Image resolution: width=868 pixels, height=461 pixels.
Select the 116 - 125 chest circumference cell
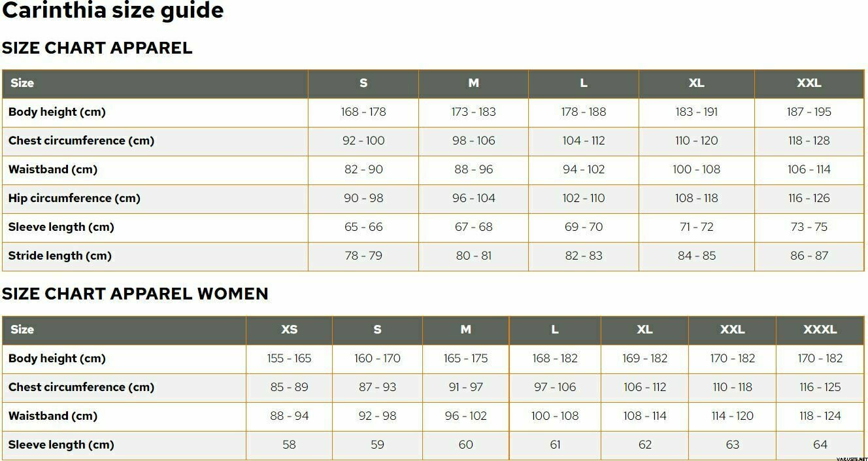coord(820,387)
